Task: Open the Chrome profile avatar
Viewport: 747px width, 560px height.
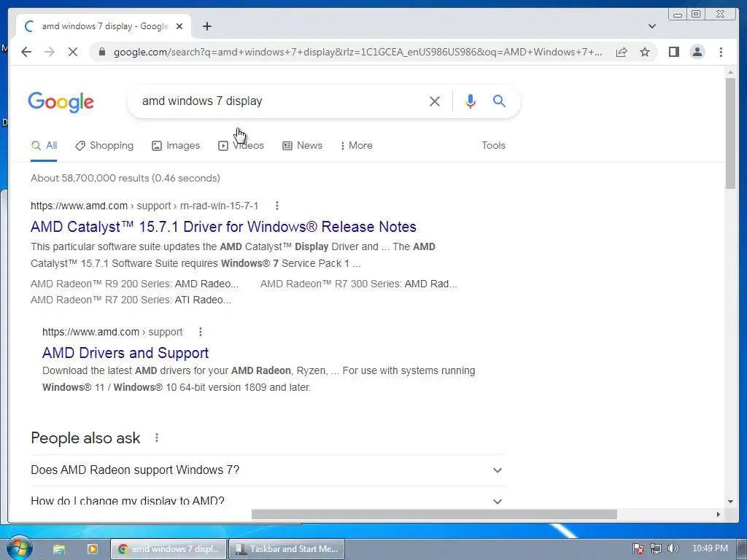Action: click(697, 52)
